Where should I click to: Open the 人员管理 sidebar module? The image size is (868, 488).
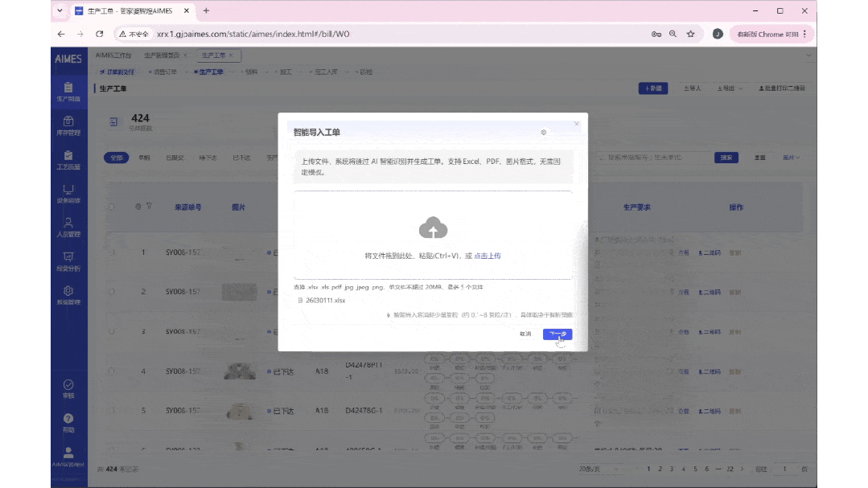click(x=68, y=228)
